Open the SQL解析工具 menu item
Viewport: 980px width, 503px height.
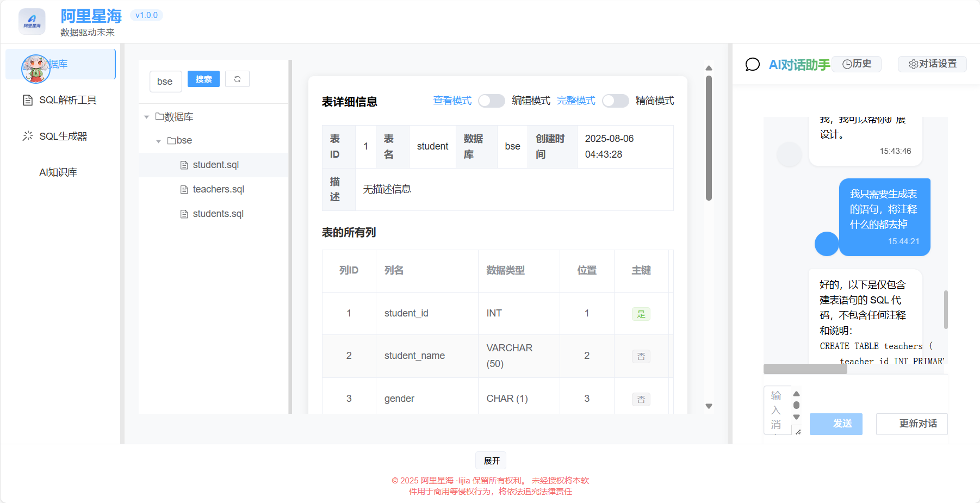(x=60, y=100)
